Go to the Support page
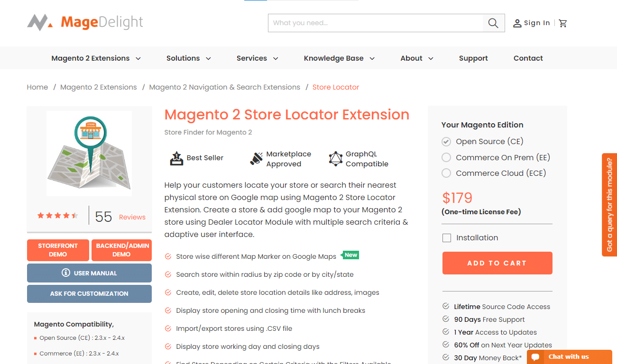The height and width of the screenshot is (364, 617). tap(473, 58)
